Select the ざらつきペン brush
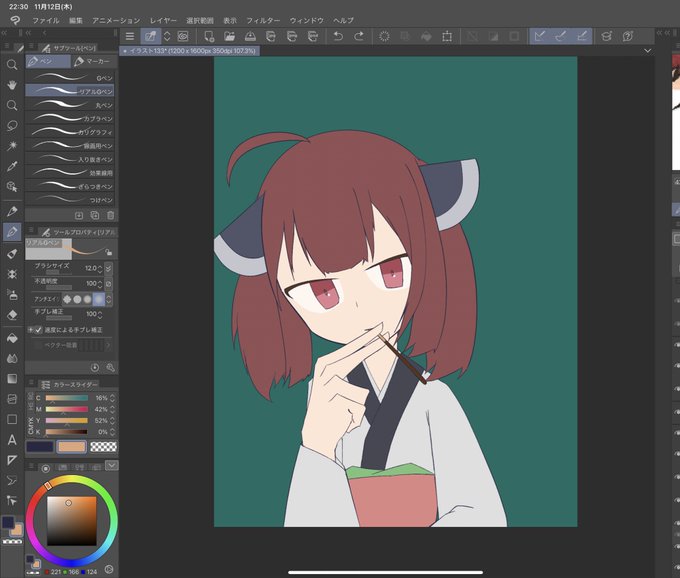Screen dimensions: 680x578 coord(70,186)
